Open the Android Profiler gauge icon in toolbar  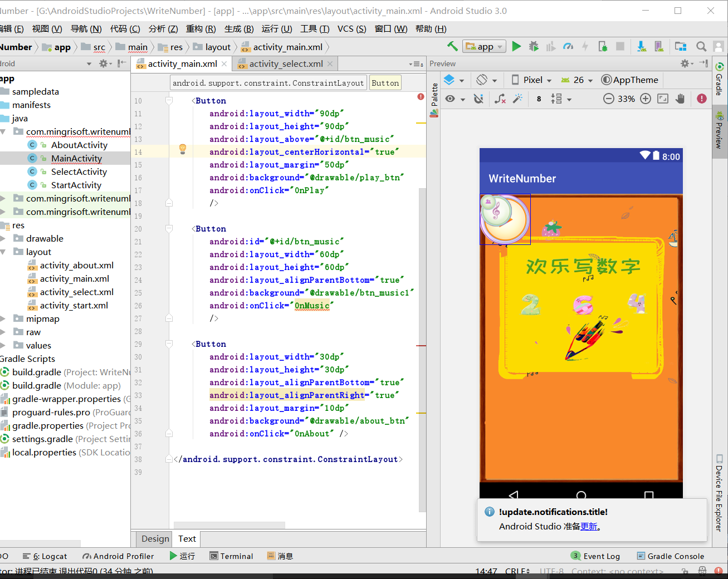[568, 46]
